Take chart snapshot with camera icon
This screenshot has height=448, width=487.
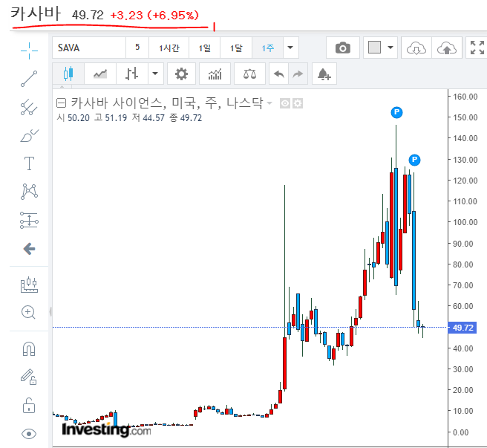pos(342,48)
